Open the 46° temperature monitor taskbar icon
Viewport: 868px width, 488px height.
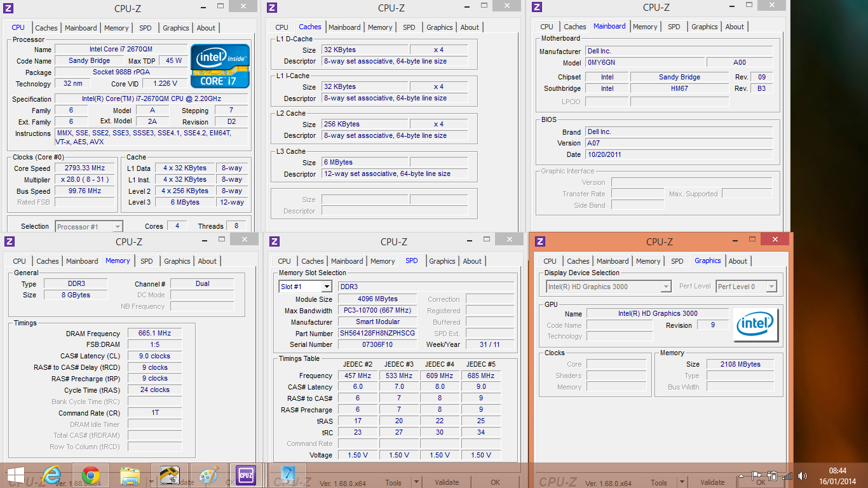tap(169, 475)
